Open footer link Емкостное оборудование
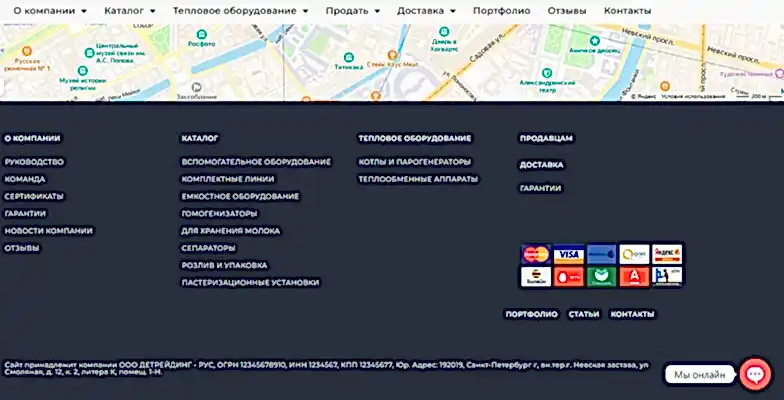The image size is (784, 400). 240,196
